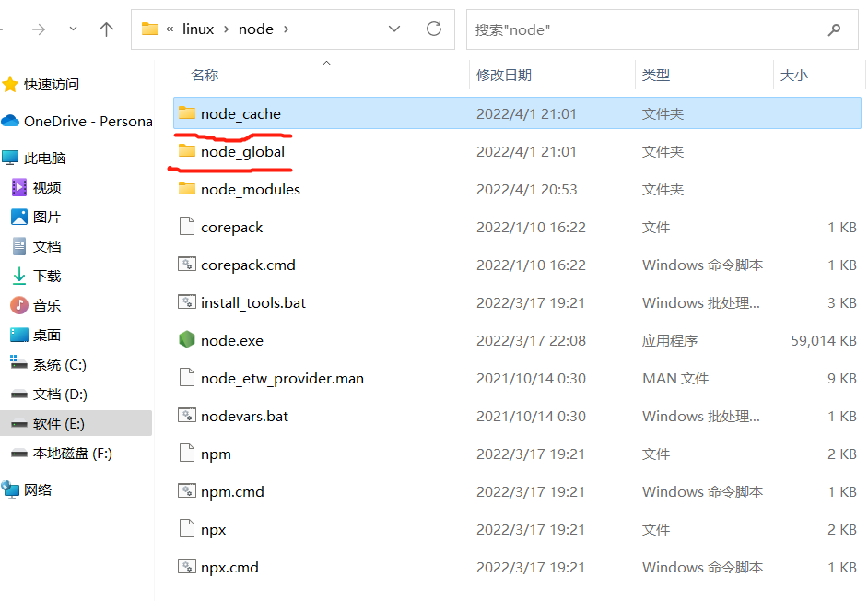The image size is (868, 601).
Task: Open the address bar history dropdown
Action: pos(394,29)
